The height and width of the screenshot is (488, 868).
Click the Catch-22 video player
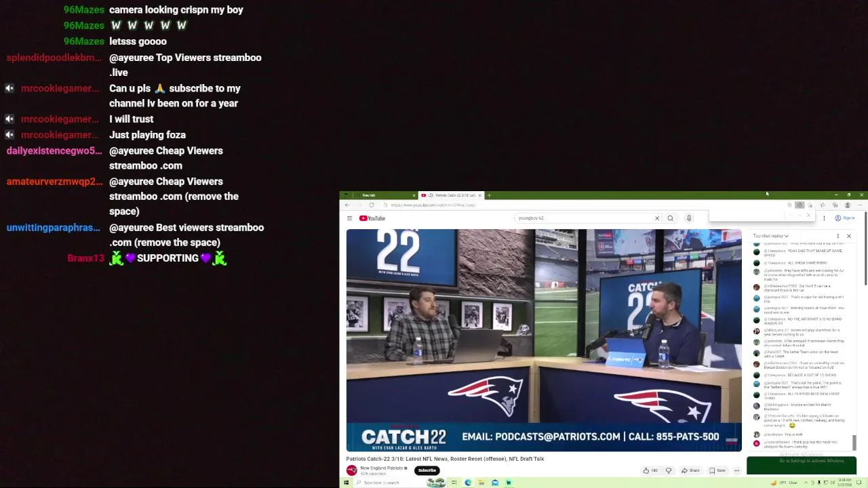(x=544, y=340)
